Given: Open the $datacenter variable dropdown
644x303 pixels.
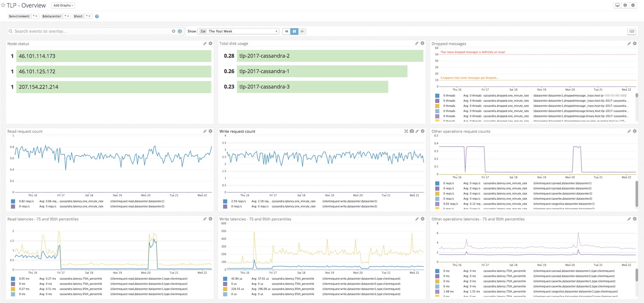Looking at the screenshot, I should click(x=67, y=16).
